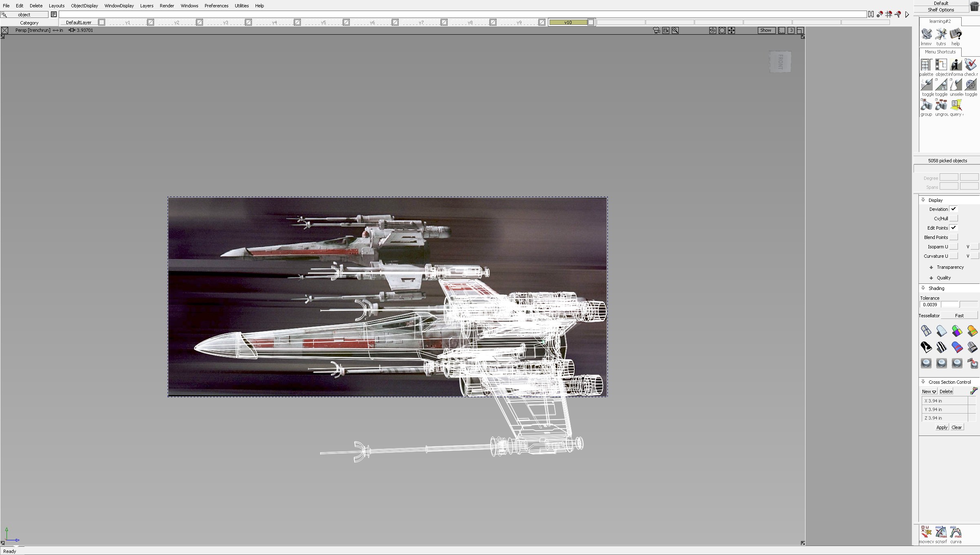
Task: Toggle grid snap magnet icon
Action: pos(889,14)
